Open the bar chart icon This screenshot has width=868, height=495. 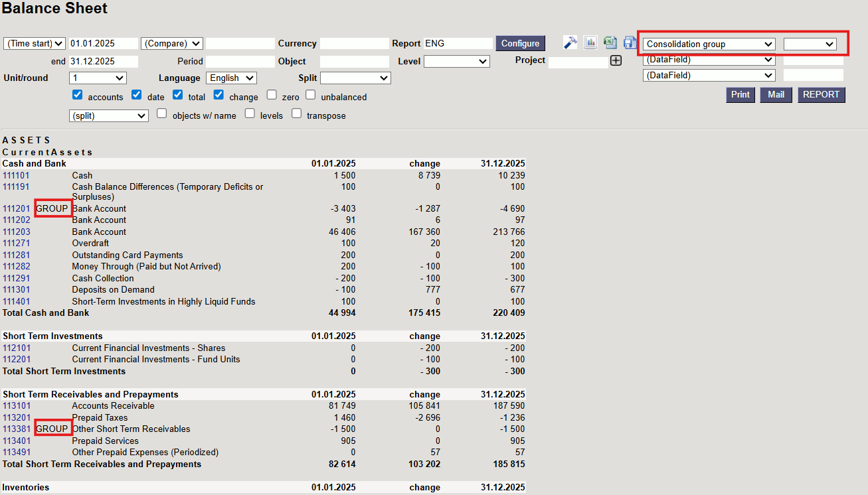point(590,42)
